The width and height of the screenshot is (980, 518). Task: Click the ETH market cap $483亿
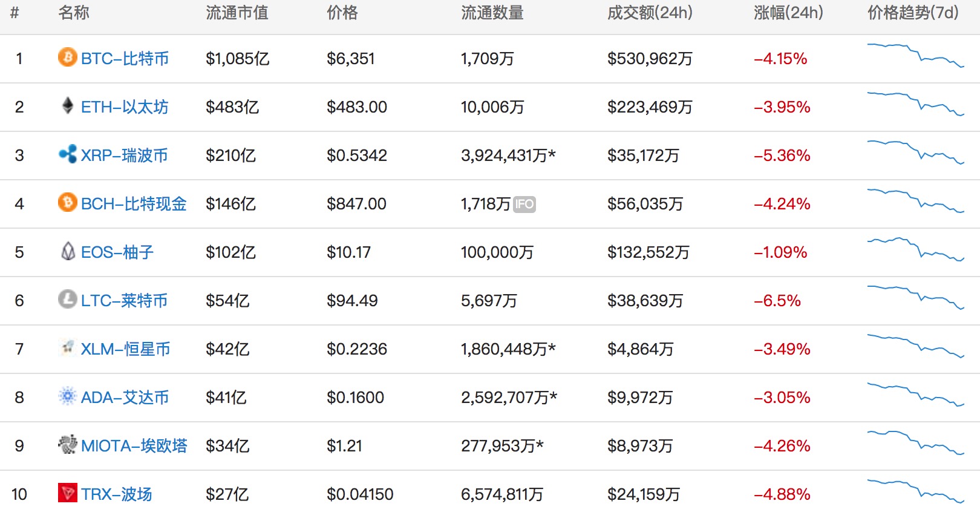pyautogui.click(x=232, y=107)
